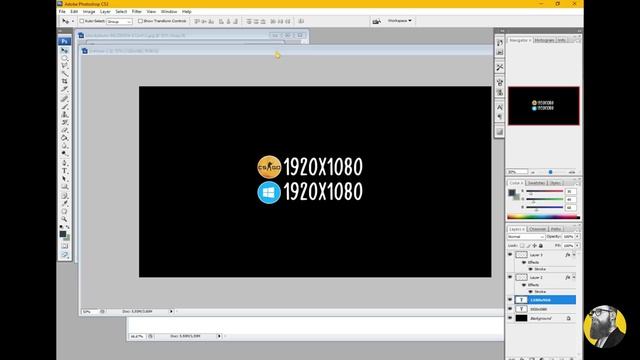The image size is (640, 360).
Task: Select the Crop tool
Action: [x=64, y=82]
